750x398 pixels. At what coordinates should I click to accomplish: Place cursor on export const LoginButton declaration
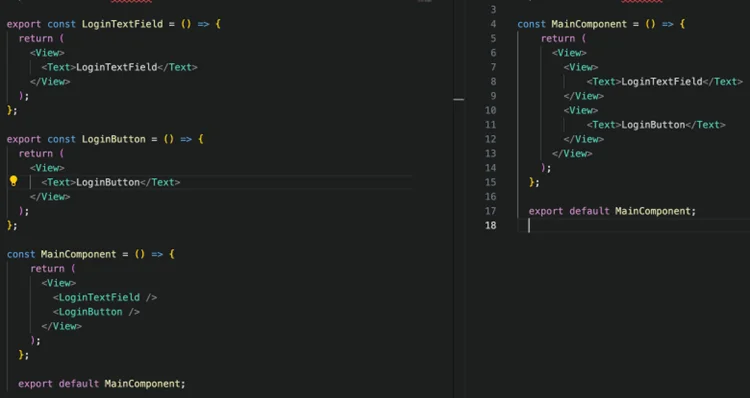(x=105, y=139)
